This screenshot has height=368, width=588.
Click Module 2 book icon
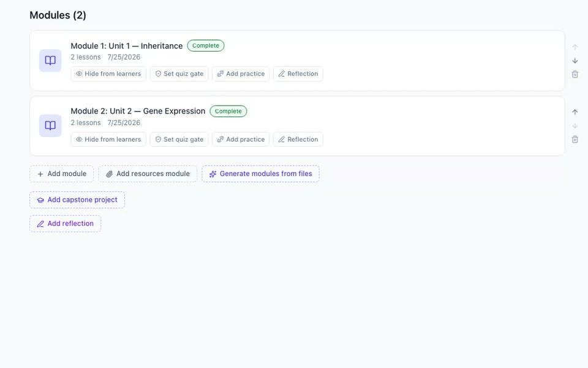(50, 125)
